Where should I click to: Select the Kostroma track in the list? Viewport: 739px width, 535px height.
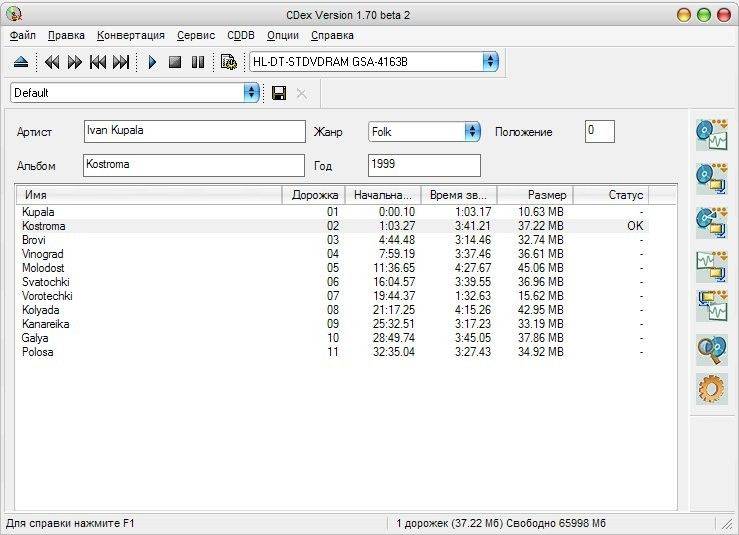[x=333, y=226]
